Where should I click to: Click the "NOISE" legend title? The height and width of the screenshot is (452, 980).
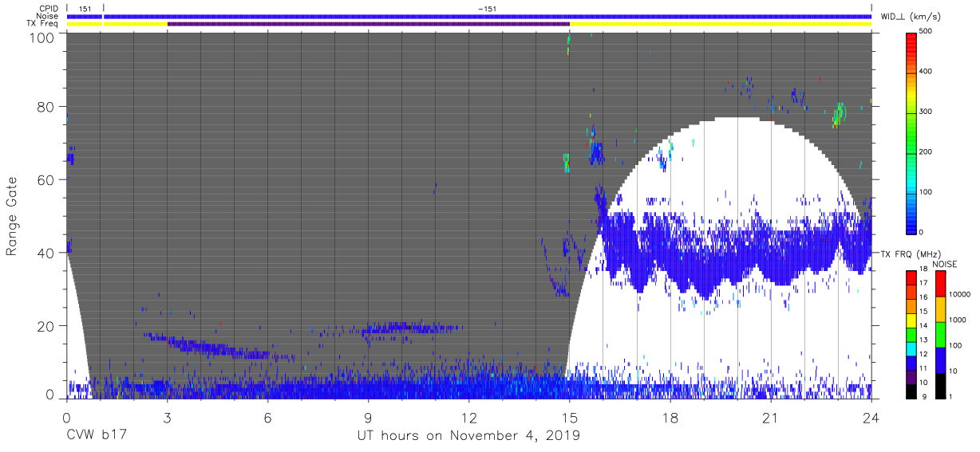tap(945, 264)
